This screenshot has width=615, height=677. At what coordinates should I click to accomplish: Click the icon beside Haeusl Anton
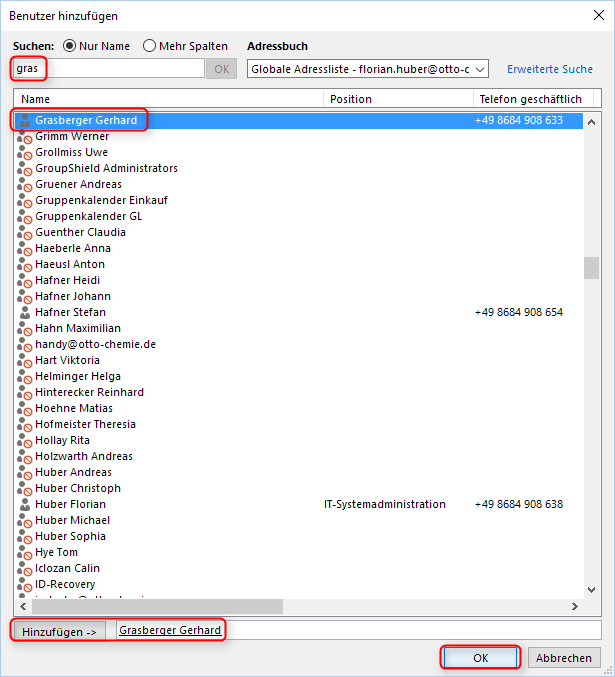pos(25,265)
